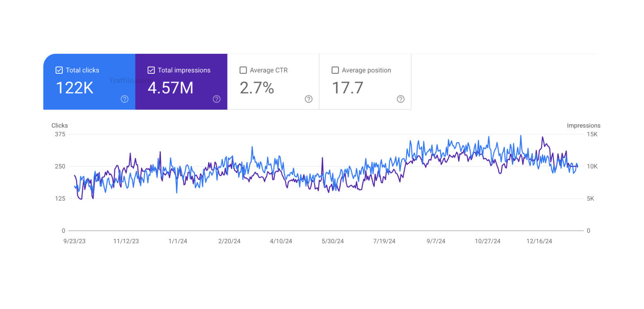Open the help icon in Total impressions card
This screenshot has width=644, height=309.
click(217, 99)
